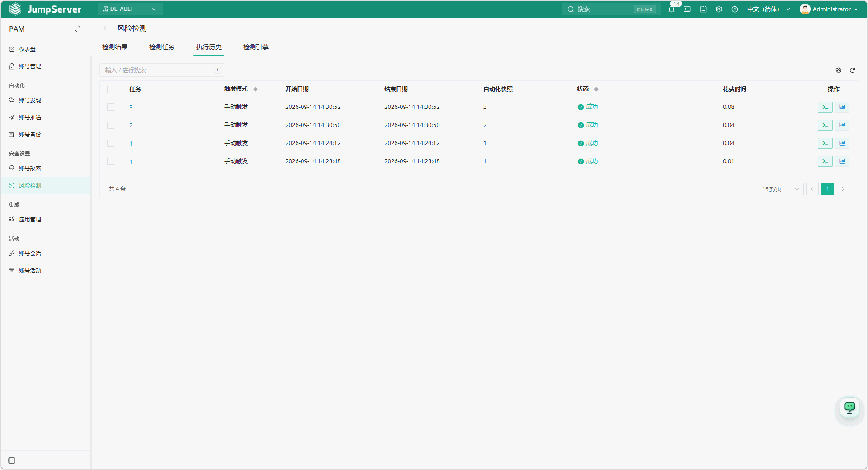The height and width of the screenshot is (470, 868).
Task: Go to page 1 in pagination
Action: (x=828, y=189)
